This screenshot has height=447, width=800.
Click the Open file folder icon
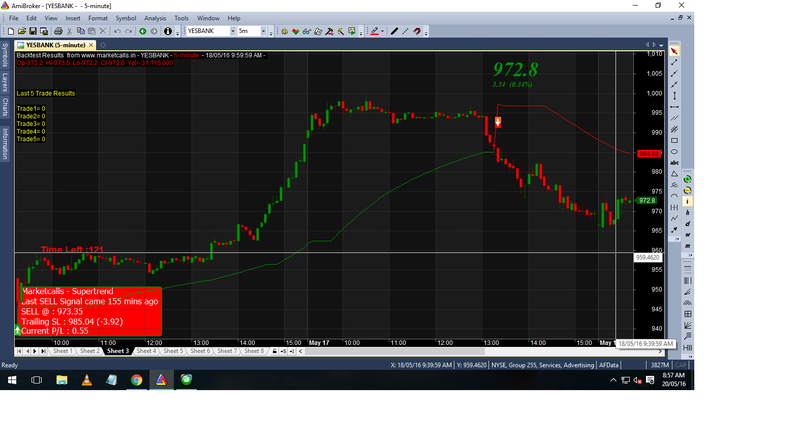pyautogui.click(x=22, y=31)
